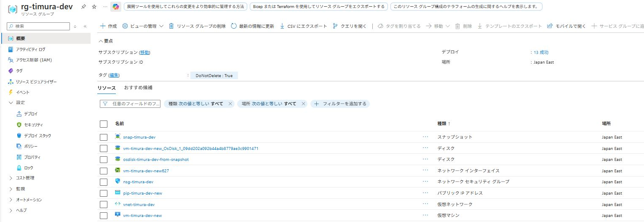Click クエリを開く in the toolbar
The image size is (644, 222).
point(350,26)
